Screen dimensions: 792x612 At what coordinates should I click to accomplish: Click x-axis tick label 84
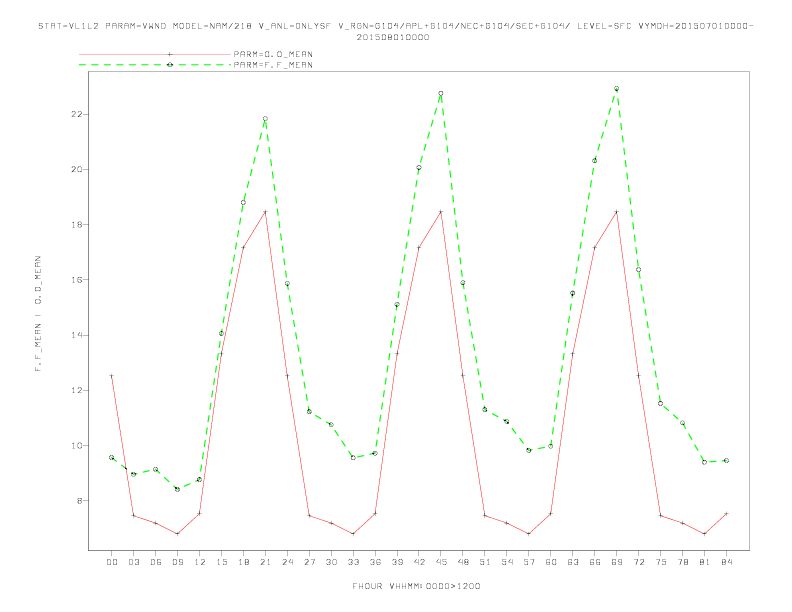pyautogui.click(x=726, y=562)
